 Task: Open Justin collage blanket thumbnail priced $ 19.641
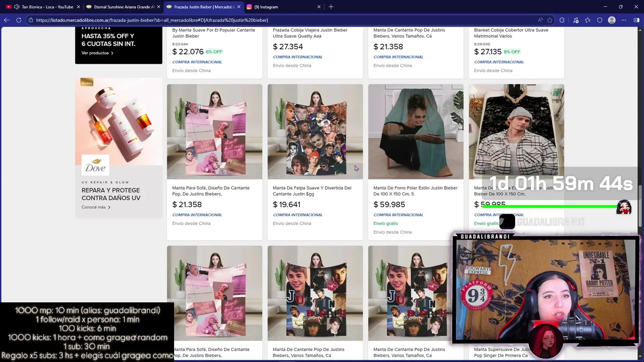315,132
